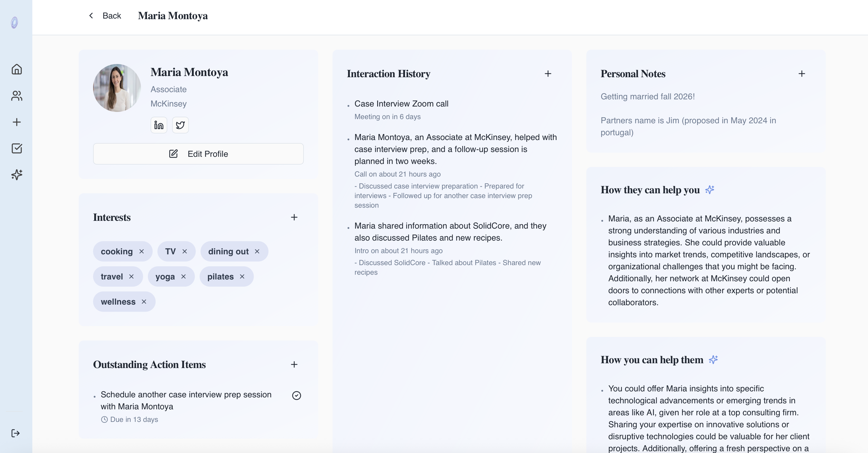Click the Edit Profile button
Viewport: 868px width, 453px height.
(x=198, y=154)
